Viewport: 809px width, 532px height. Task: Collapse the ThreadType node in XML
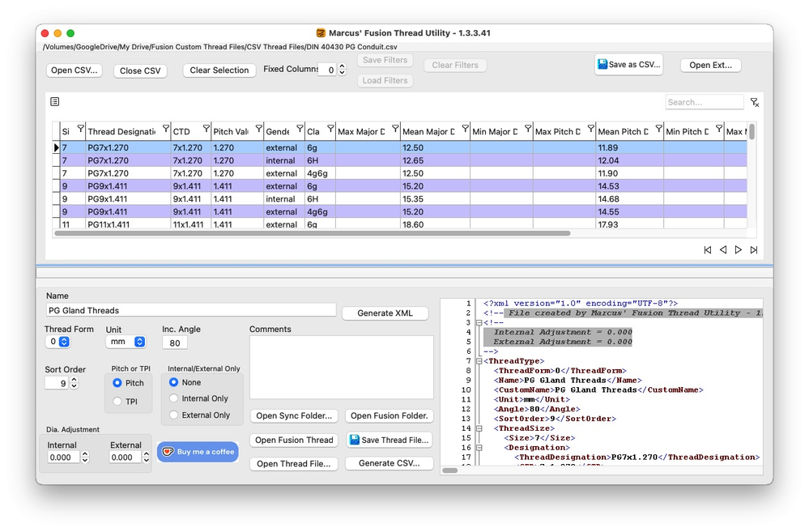pyautogui.click(x=479, y=361)
